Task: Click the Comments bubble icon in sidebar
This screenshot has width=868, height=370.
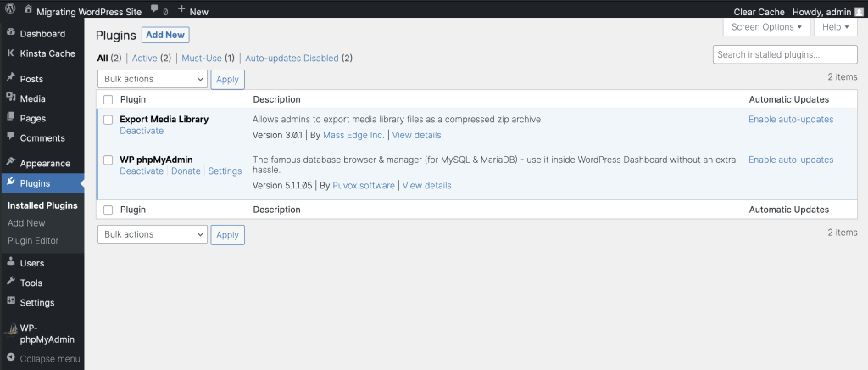Action: click(10, 137)
